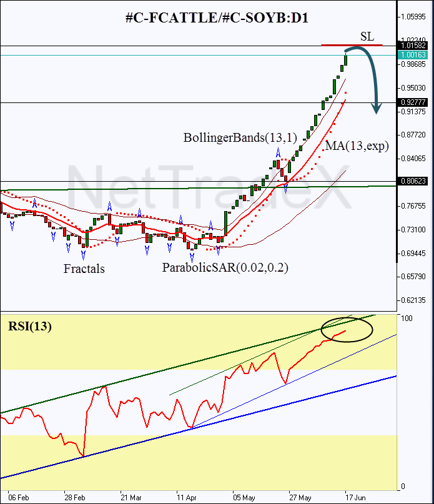
Task: Click the SL stop-loss label
Action: click(x=367, y=37)
